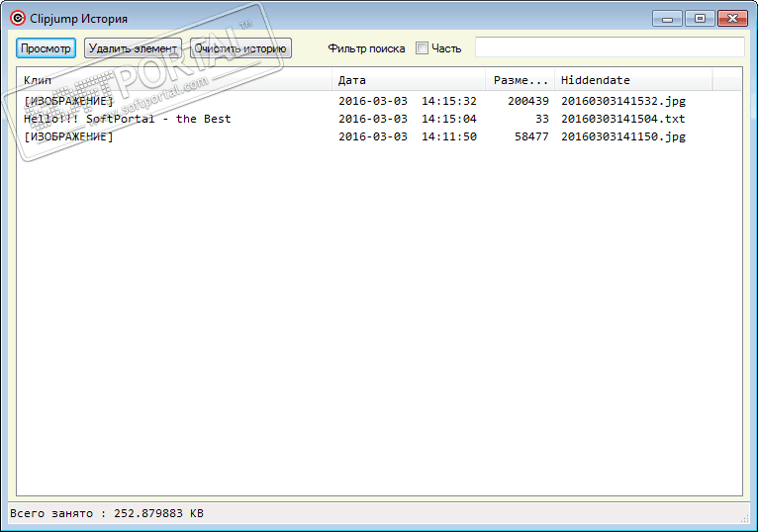Toggle the Часть checkbox
Image resolution: width=758 pixels, height=532 pixels.
tap(422, 48)
